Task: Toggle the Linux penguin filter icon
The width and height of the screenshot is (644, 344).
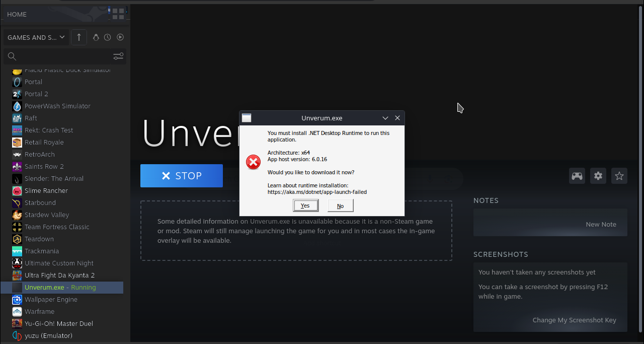Action: click(x=96, y=37)
